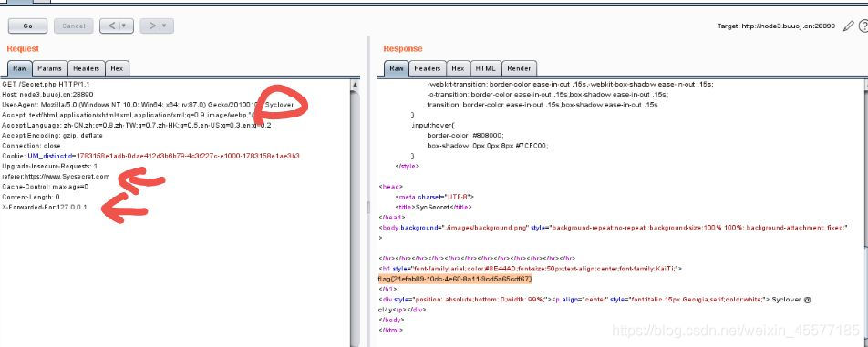868x347 pixels.
Task: Click the Request panel heading
Action: [x=23, y=48]
